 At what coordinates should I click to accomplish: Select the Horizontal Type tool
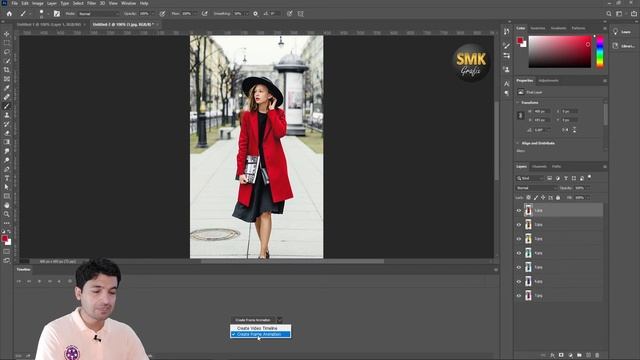pos(7,178)
